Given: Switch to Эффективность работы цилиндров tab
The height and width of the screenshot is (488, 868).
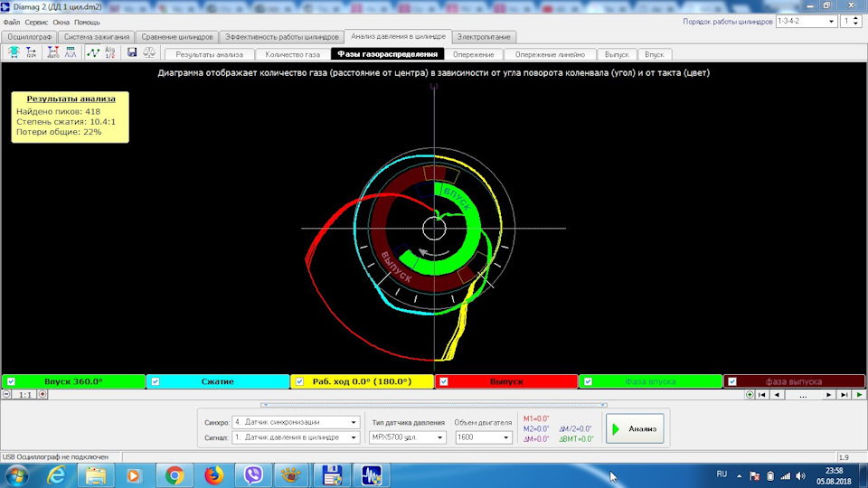Looking at the screenshot, I should click(281, 37).
